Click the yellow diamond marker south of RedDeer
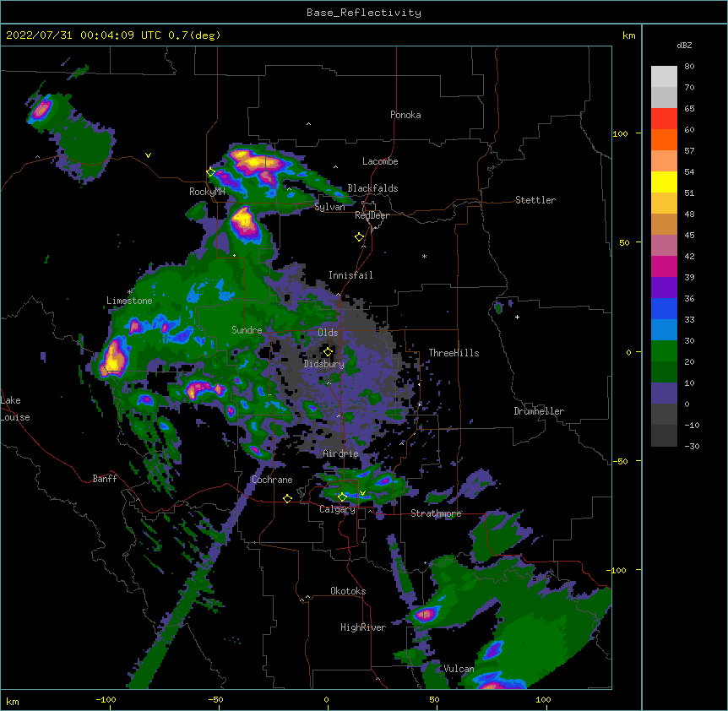The image size is (728, 711). [x=360, y=237]
